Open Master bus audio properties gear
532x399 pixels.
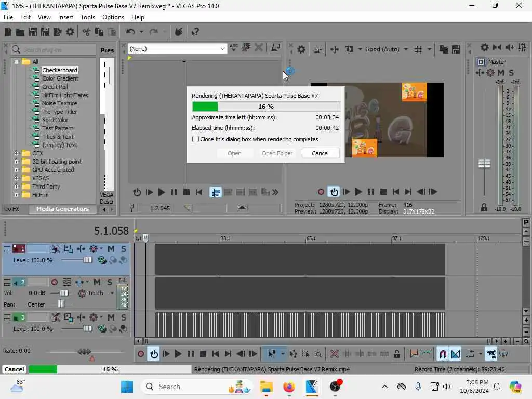point(485,47)
